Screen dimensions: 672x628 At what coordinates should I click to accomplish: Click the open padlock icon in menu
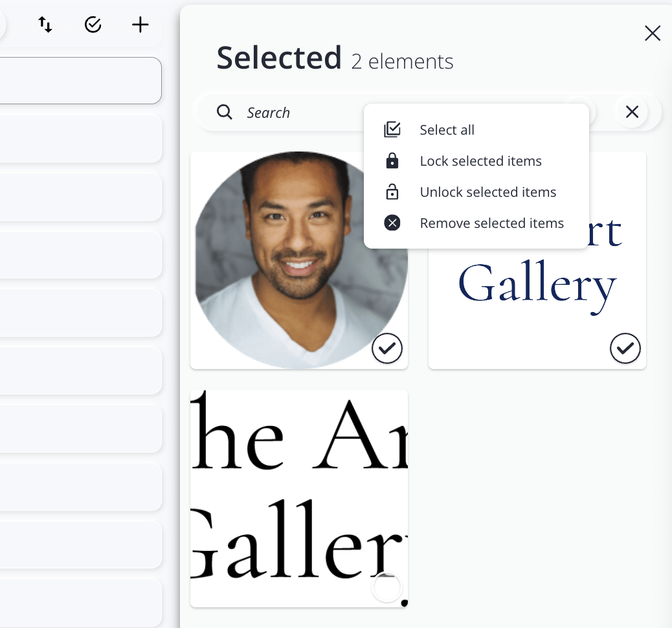[x=392, y=192]
